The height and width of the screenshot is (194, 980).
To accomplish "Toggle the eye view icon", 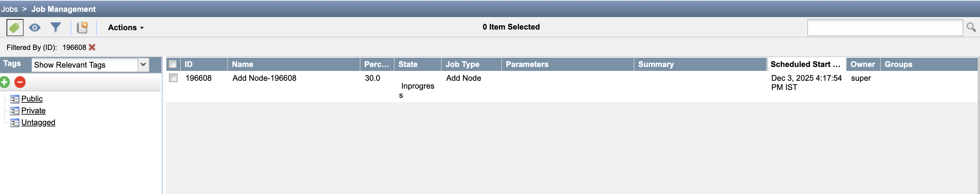I will pyautogui.click(x=35, y=28).
